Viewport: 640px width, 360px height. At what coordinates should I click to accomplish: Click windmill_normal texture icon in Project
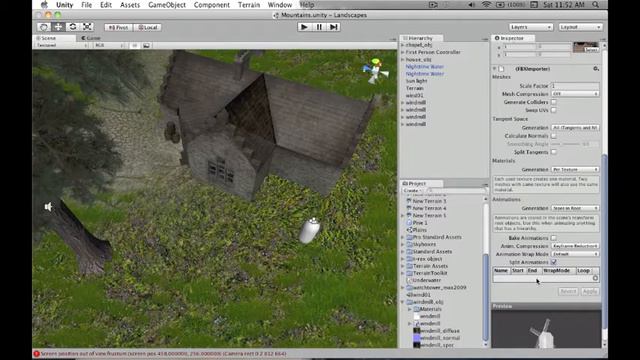417,338
